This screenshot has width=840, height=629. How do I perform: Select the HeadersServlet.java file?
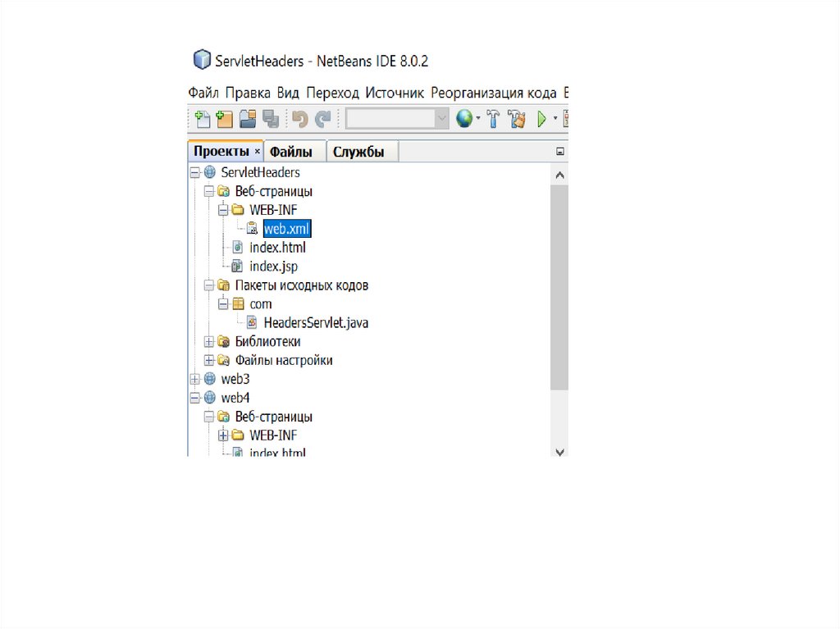pyautogui.click(x=316, y=322)
